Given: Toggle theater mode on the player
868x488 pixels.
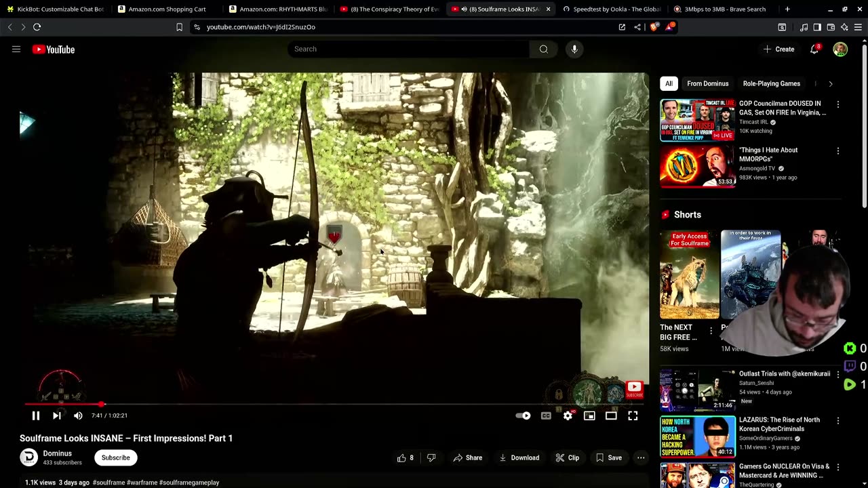Looking at the screenshot, I should [611, 415].
